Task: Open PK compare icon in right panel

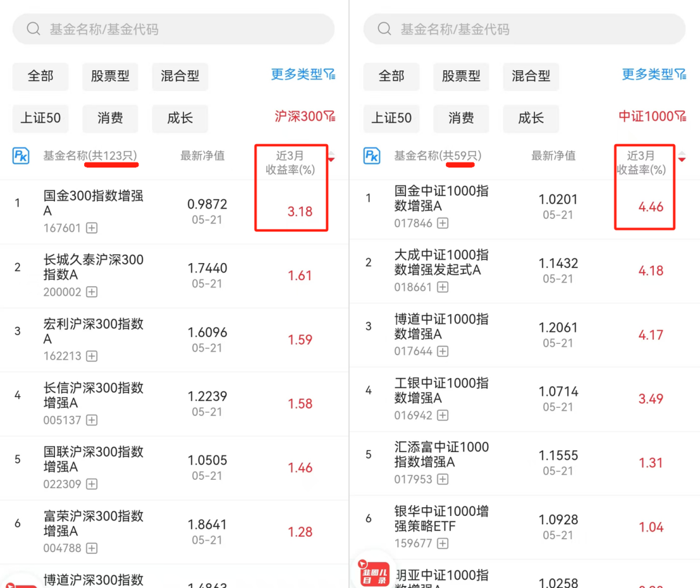Action: pos(372,156)
